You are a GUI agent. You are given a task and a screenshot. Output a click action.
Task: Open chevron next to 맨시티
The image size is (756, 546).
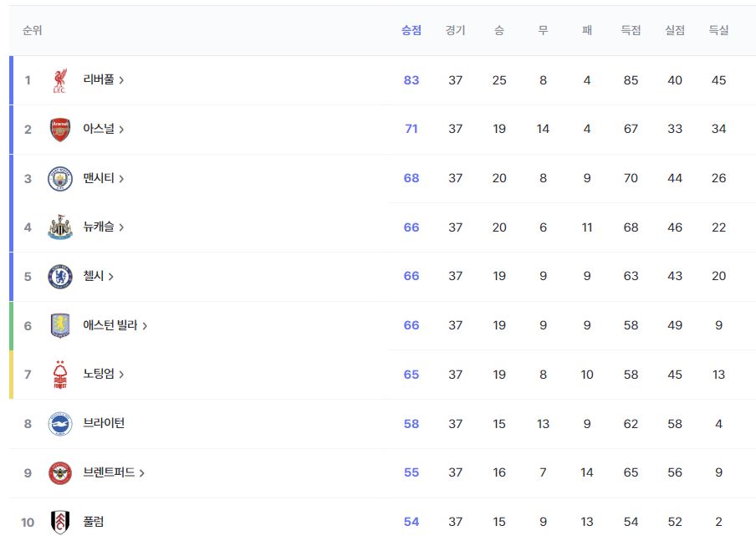point(121,179)
